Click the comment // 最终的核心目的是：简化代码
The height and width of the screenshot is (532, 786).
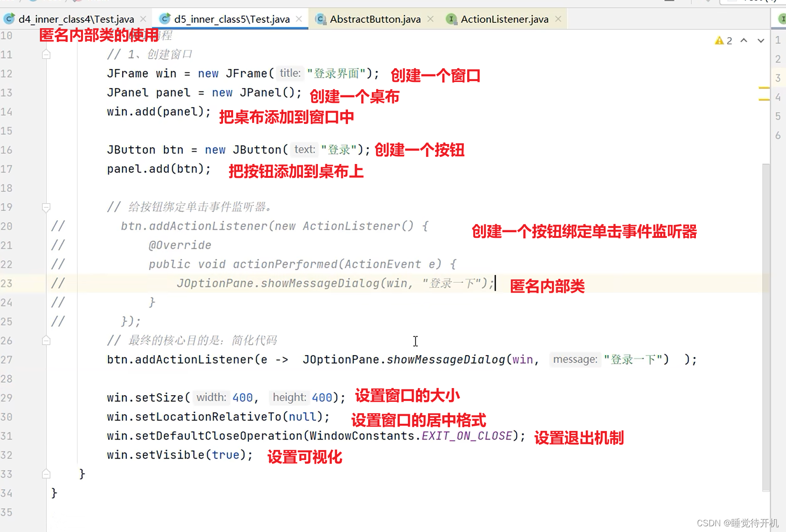pos(192,340)
